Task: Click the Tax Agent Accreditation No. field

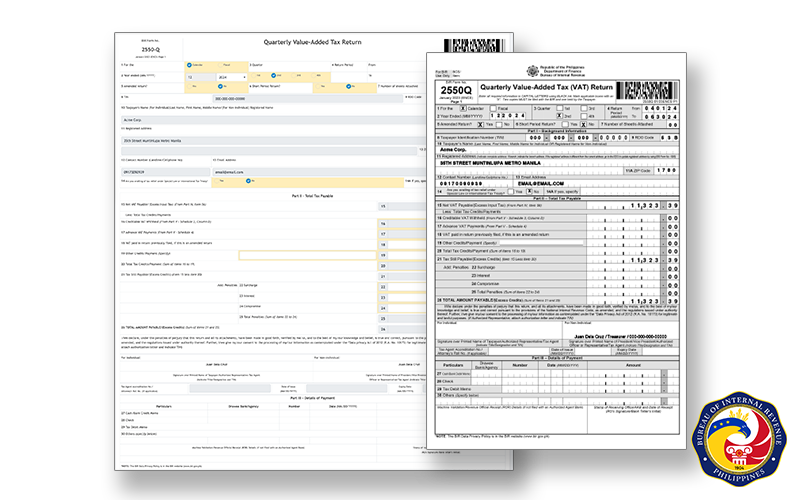Action: pos(230,388)
